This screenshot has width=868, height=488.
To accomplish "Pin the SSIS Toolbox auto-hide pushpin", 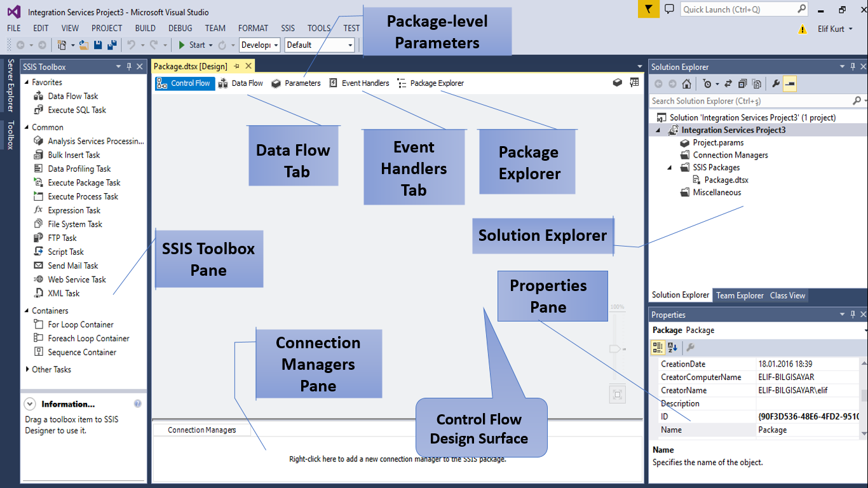I will (x=129, y=67).
